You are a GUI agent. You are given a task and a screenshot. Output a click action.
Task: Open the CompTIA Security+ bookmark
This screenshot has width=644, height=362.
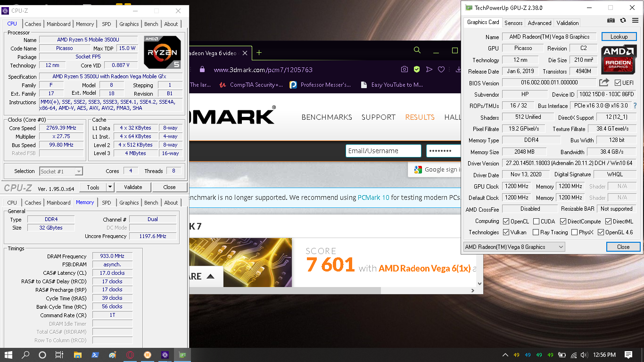pyautogui.click(x=252, y=85)
